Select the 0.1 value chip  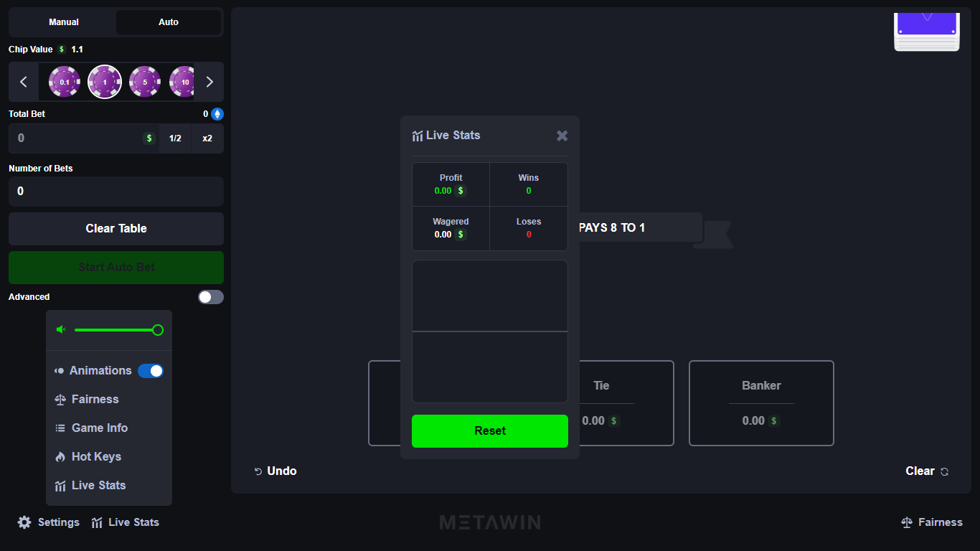65,82
